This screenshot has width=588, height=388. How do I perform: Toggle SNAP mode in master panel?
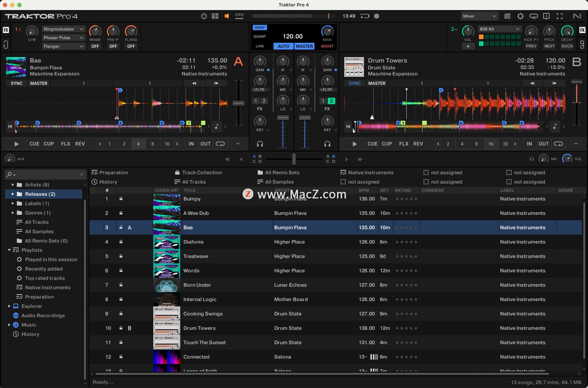259,28
